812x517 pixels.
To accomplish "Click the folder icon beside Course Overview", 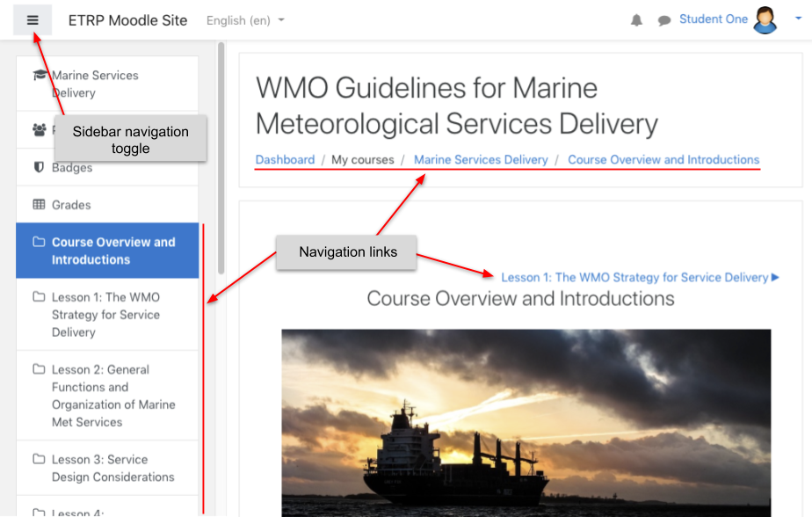I will click(39, 242).
